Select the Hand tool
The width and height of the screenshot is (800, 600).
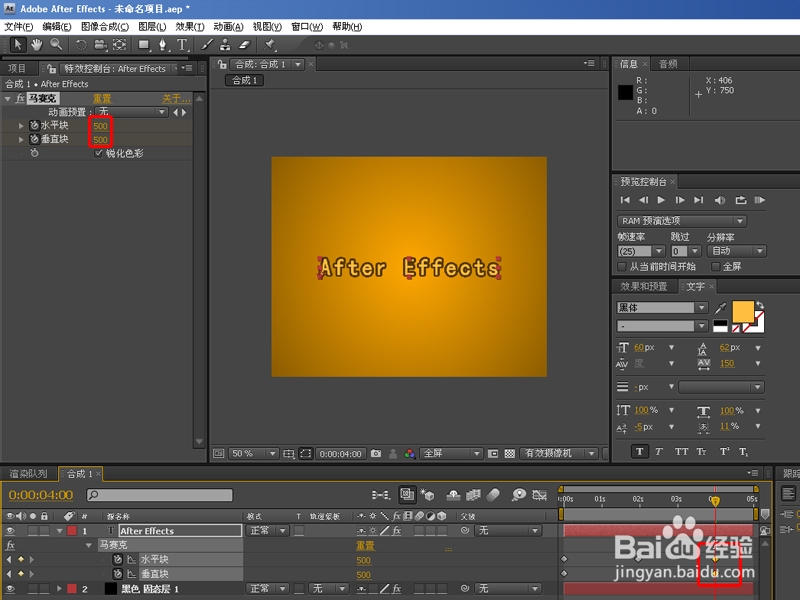pos(37,45)
